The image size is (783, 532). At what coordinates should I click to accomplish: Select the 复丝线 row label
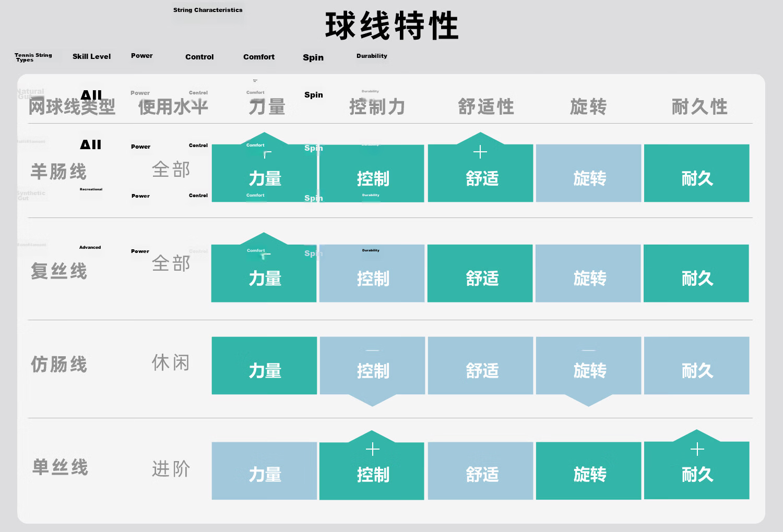(x=58, y=271)
